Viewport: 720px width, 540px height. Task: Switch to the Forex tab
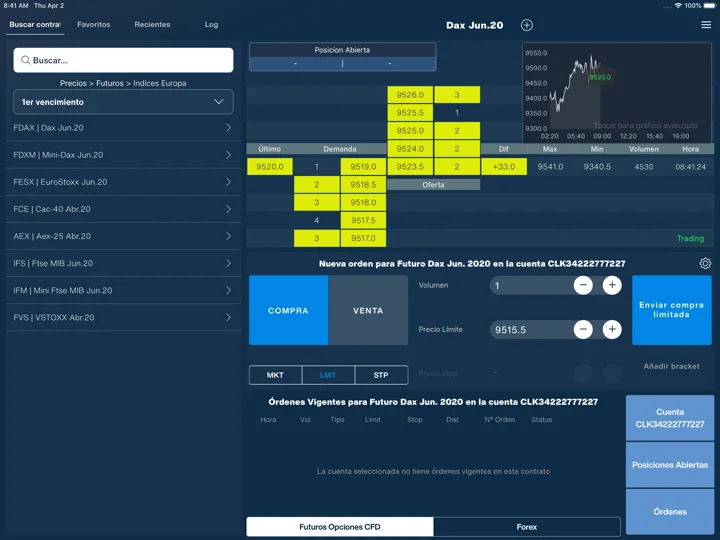[x=527, y=527]
